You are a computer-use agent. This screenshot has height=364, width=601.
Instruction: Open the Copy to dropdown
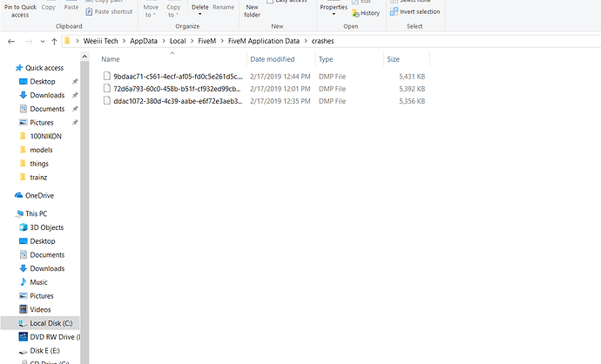pyautogui.click(x=173, y=10)
